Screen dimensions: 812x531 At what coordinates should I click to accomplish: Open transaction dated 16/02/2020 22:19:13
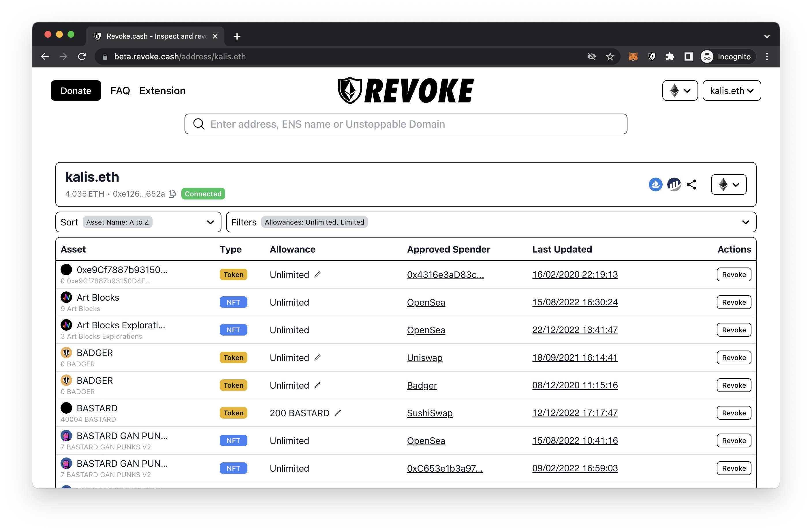575,274
